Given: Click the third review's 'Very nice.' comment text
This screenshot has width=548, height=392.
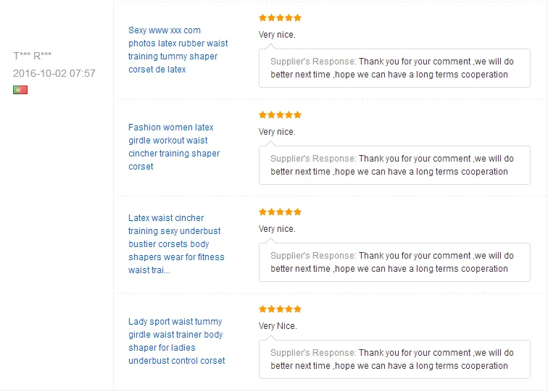Looking at the screenshot, I should coord(277,229).
